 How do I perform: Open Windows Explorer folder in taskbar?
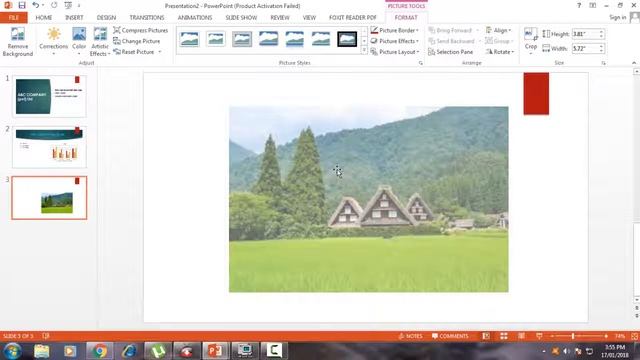41,351
